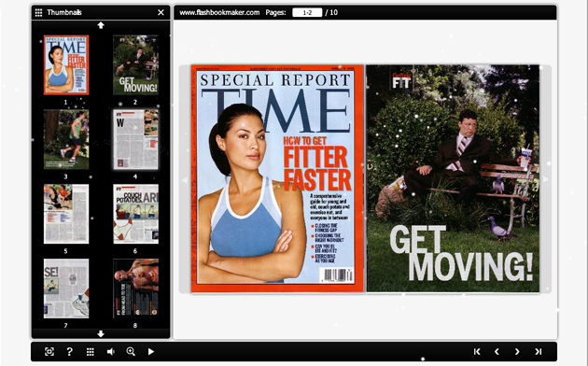Click the 'Pages:' label

point(275,12)
